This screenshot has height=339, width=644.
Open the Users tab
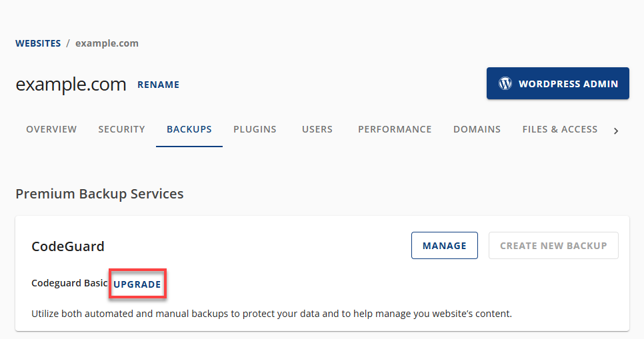[317, 129]
